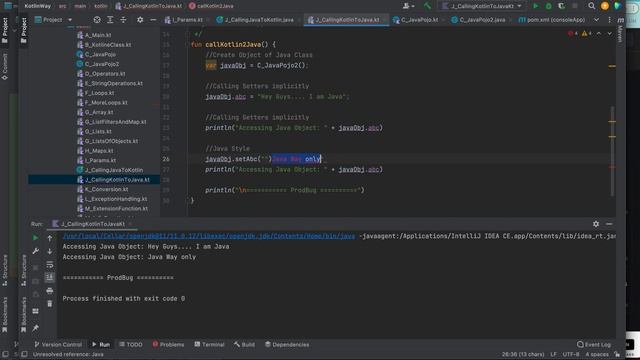
Task: Open Build tool window
Action: [244, 344]
